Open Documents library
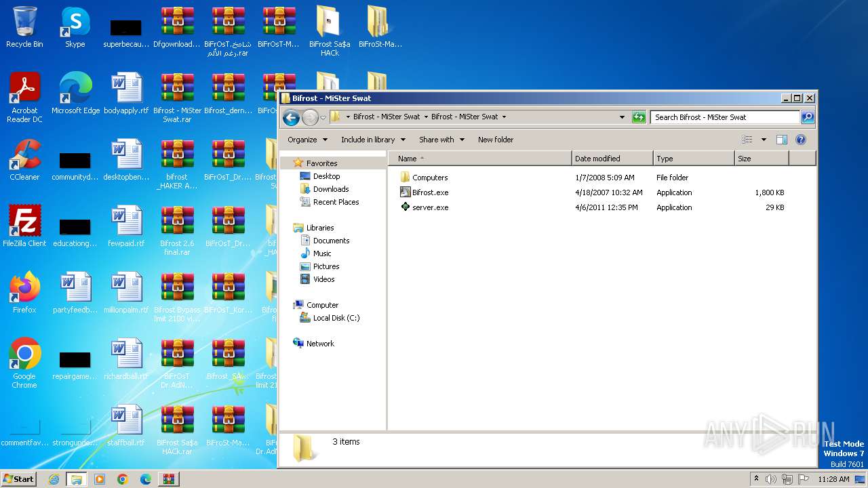The height and width of the screenshot is (488, 868). [x=331, y=241]
